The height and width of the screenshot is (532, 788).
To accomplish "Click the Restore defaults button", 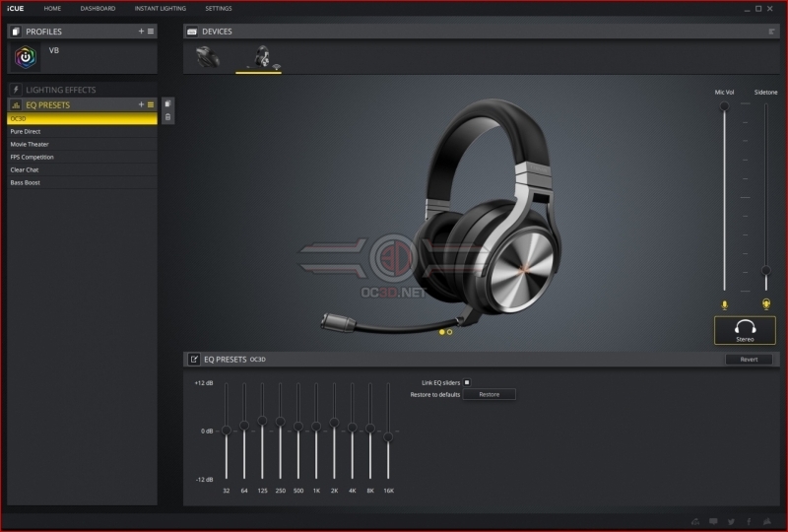I will [x=489, y=395].
